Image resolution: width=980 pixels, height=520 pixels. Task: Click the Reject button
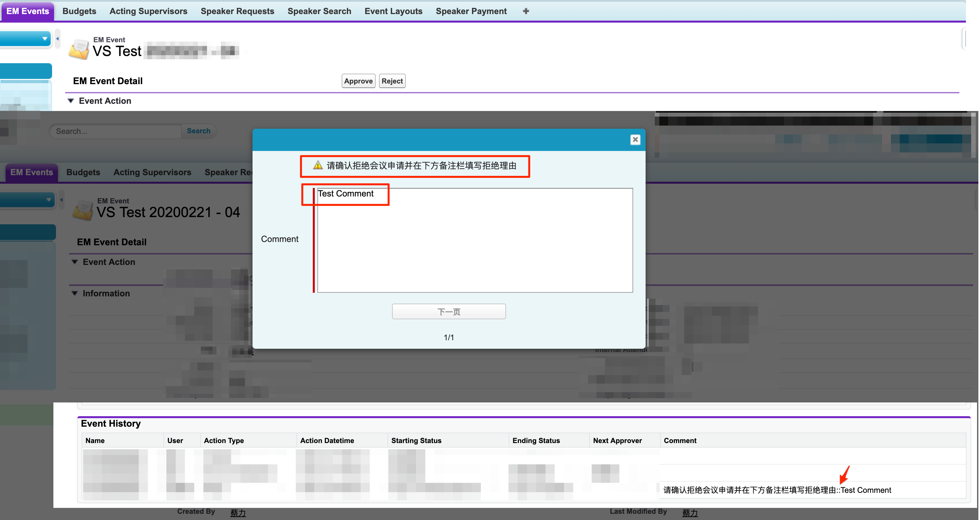click(x=392, y=81)
